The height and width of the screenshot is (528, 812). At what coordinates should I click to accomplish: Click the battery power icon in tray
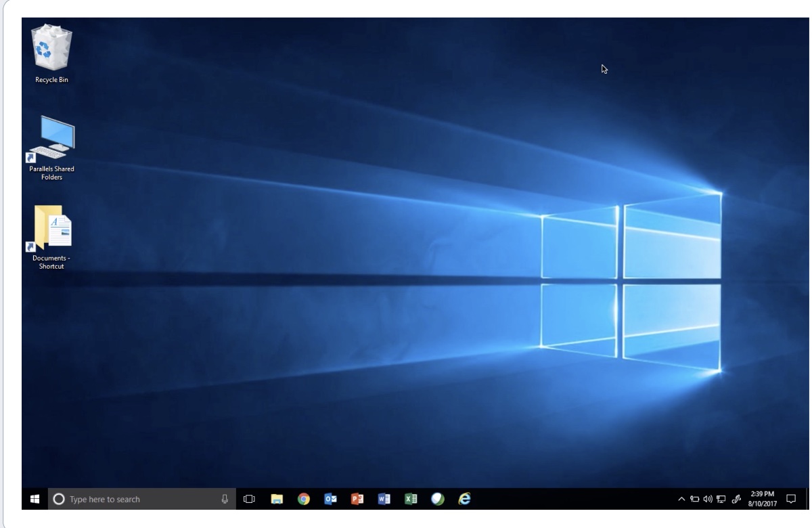click(x=696, y=500)
